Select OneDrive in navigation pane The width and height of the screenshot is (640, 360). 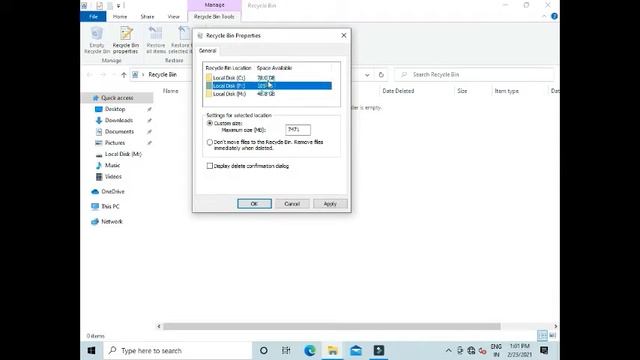(113, 191)
